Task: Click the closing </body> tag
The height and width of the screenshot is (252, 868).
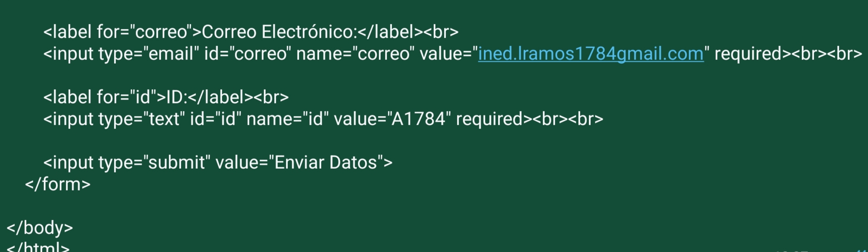Action: 40,228
